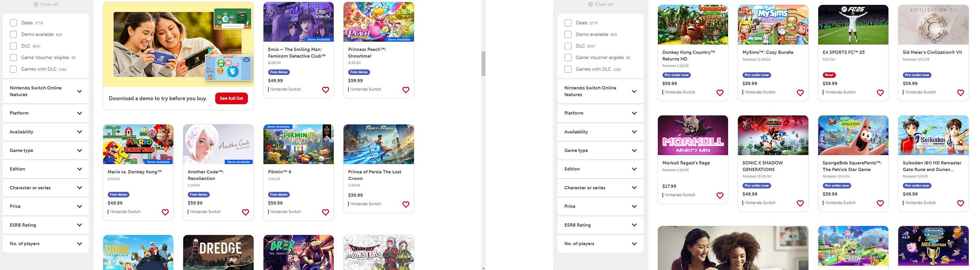Click the Dave the Diver cover thumbnail
This screenshot has width=980, height=270.
(x=138, y=252)
